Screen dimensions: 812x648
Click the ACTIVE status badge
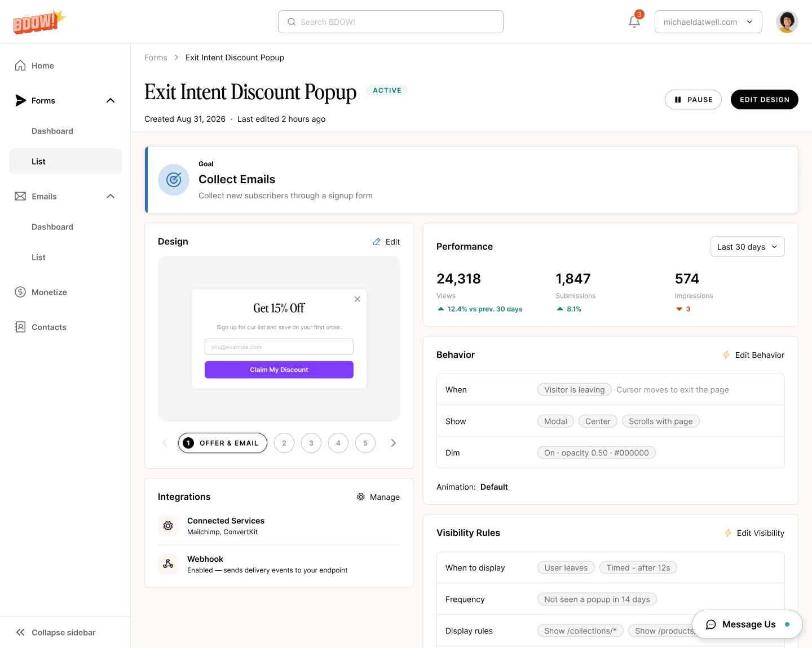[x=387, y=90]
